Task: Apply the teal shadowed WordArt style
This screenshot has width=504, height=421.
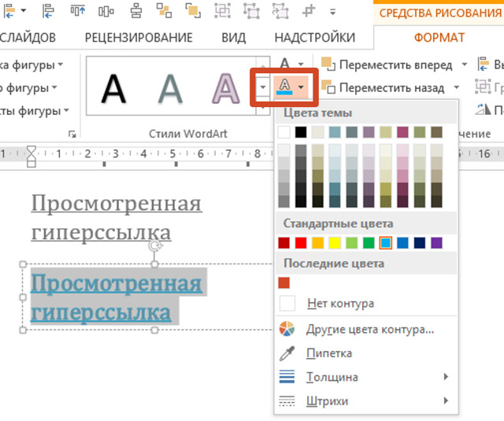Action: (x=171, y=89)
